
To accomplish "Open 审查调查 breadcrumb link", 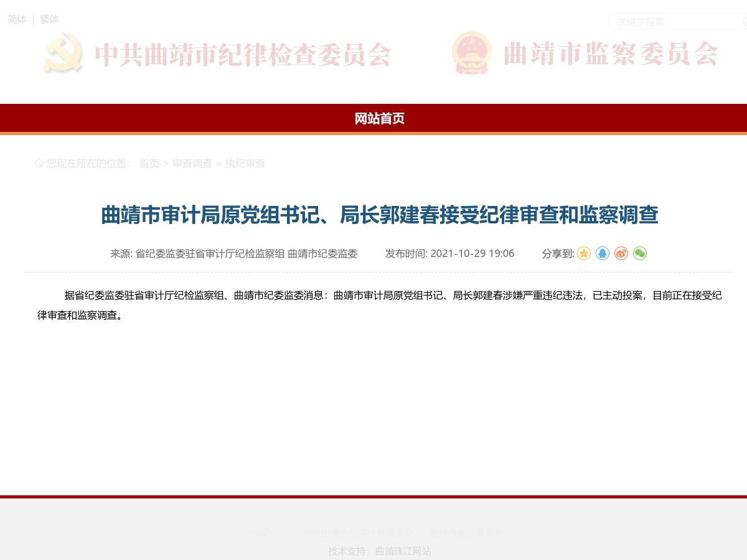I will [192, 163].
